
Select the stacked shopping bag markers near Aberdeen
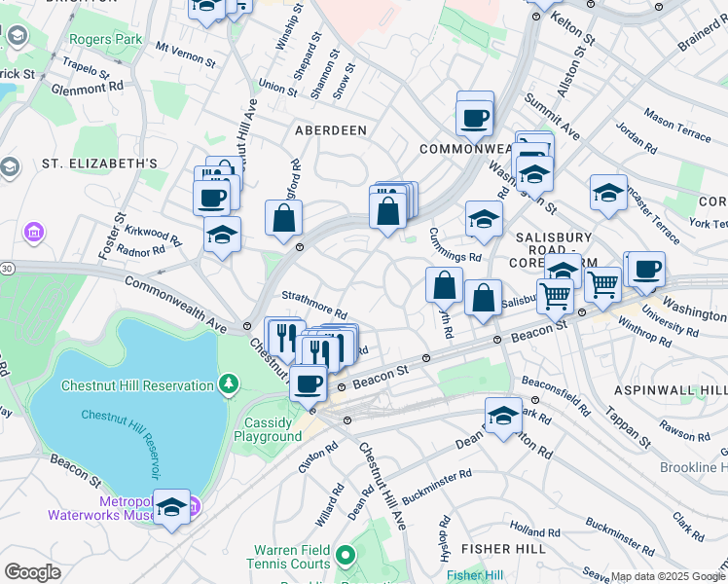pos(388,208)
